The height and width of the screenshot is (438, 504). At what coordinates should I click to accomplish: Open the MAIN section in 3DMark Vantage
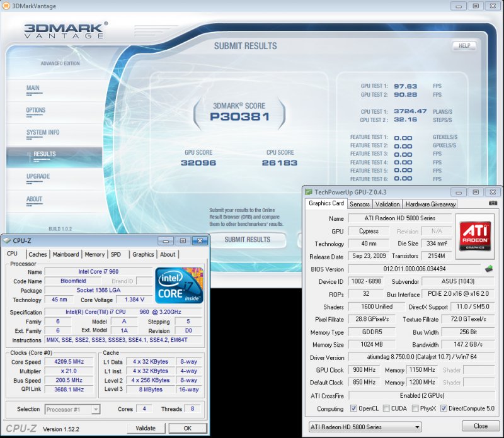click(33, 88)
